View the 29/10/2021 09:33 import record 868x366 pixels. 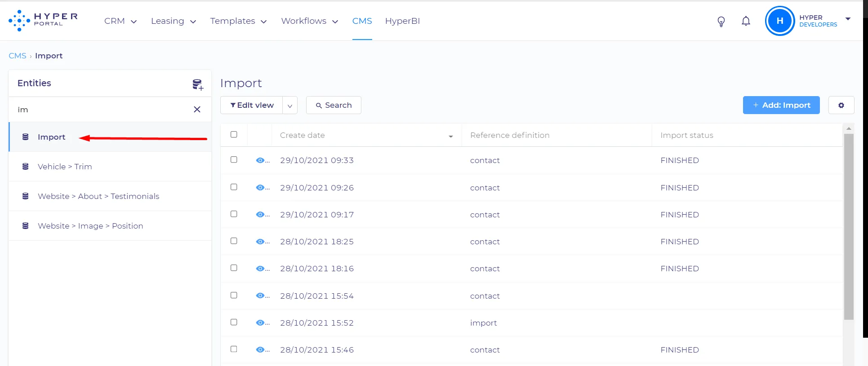(260, 160)
